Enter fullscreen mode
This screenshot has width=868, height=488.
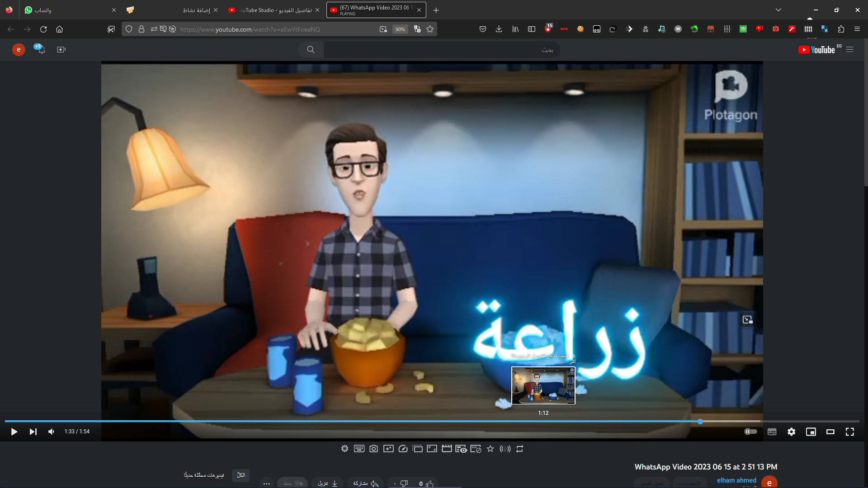pyautogui.click(x=850, y=432)
